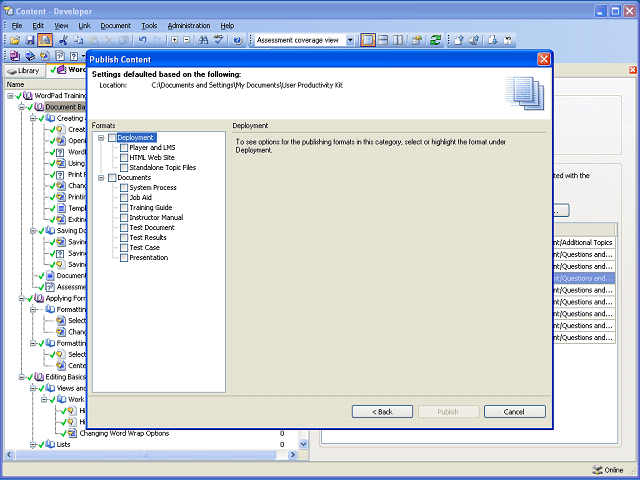Collapse the Documents formats group
Image resolution: width=640 pixels, height=480 pixels.
[101, 178]
